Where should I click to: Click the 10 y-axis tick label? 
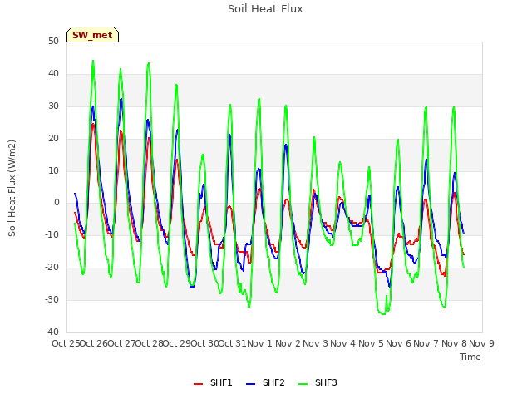point(53,170)
